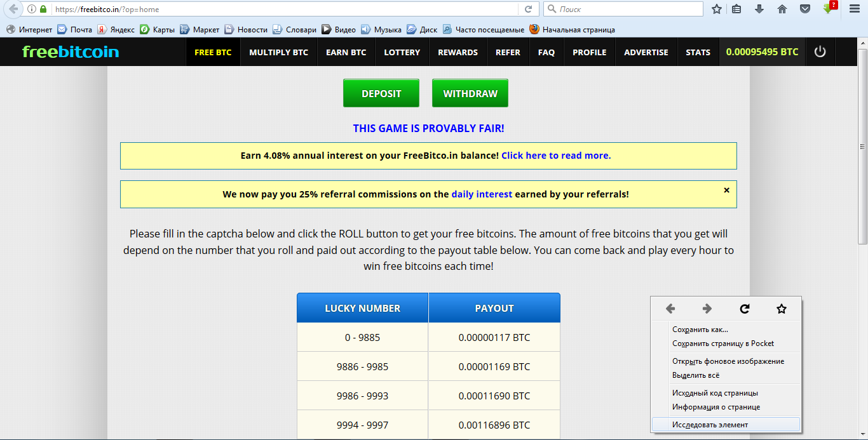The height and width of the screenshot is (440, 868).
Task: Open the Видео bookmark
Action: pyautogui.click(x=339, y=29)
